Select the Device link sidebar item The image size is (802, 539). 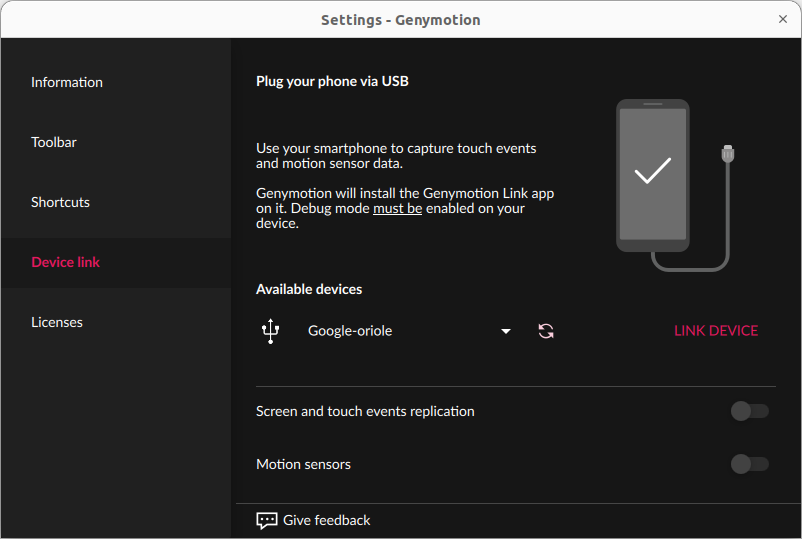pyautogui.click(x=66, y=263)
